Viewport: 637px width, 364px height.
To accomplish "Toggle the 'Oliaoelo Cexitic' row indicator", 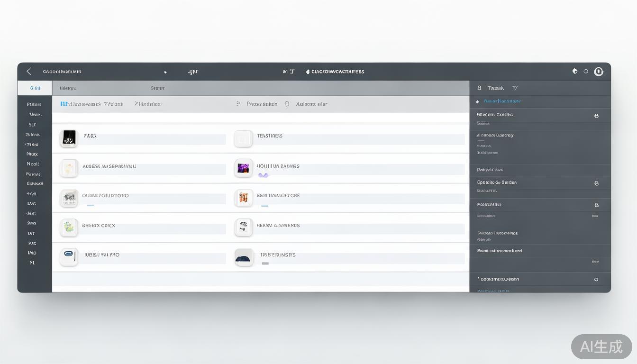I will pos(596,116).
